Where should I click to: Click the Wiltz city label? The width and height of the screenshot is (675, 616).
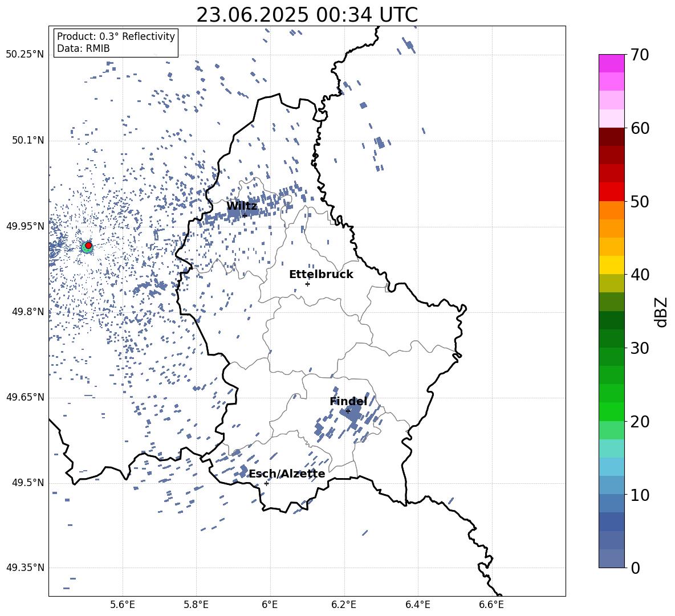click(242, 206)
